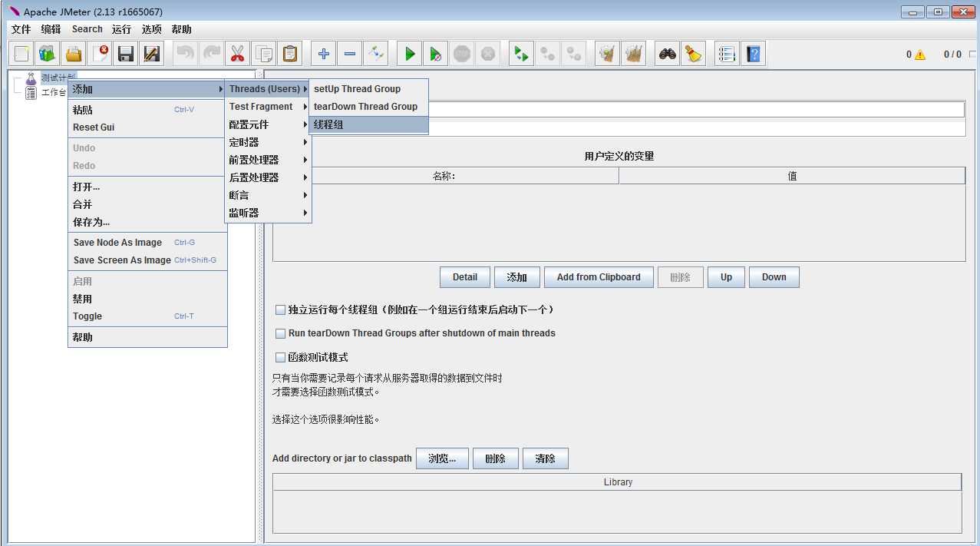Click the Help question mark icon
Screen dimensions: 980x546
click(x=754, y=54)
